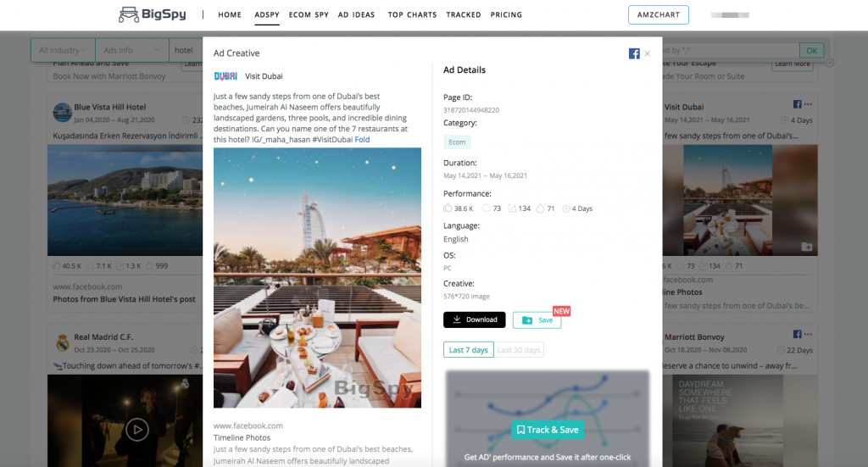This screenshot has height=467, width=868.
Task: Expand the All Industry dropdown
Action: coord(63,50)
